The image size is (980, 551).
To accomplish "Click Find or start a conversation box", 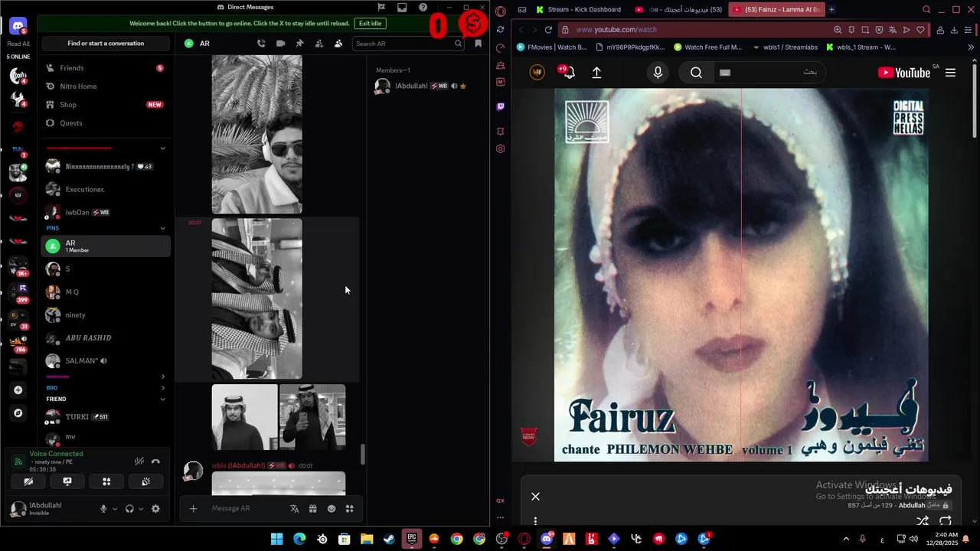I will click(106, 44).
